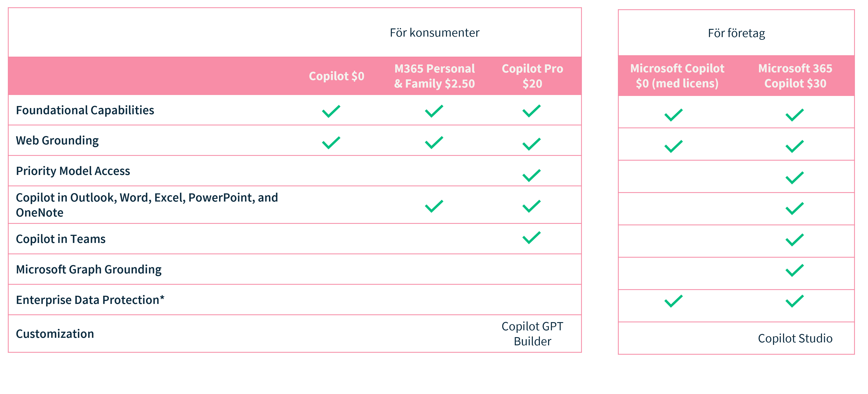
Task: Click the "Microsoft Graph Grounding" row label
Action: [x=89, y=269]
